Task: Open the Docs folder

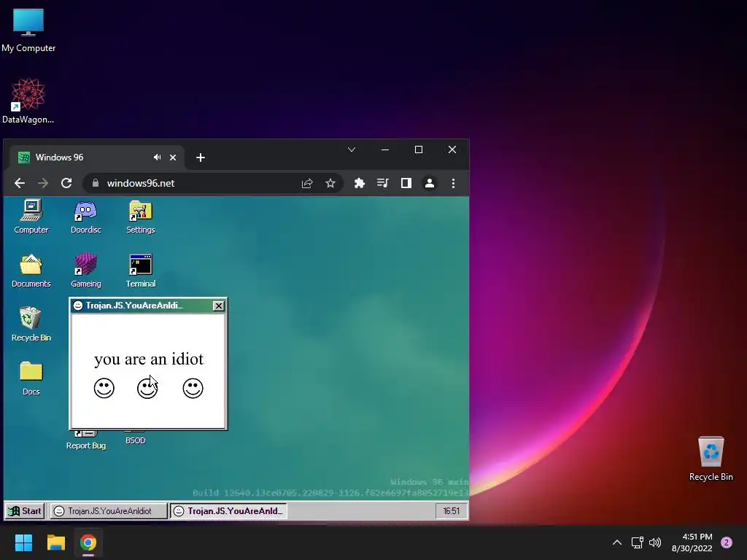Action: [x=31, y=378]
